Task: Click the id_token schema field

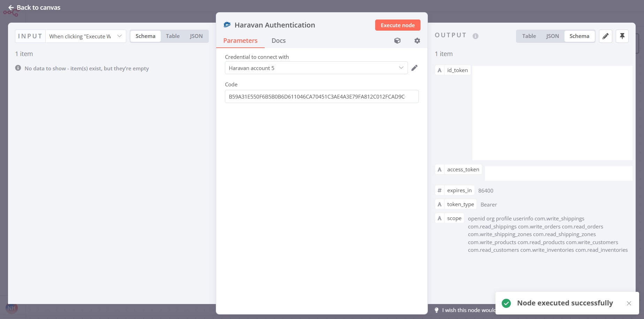Action: (x=457, y=70)
